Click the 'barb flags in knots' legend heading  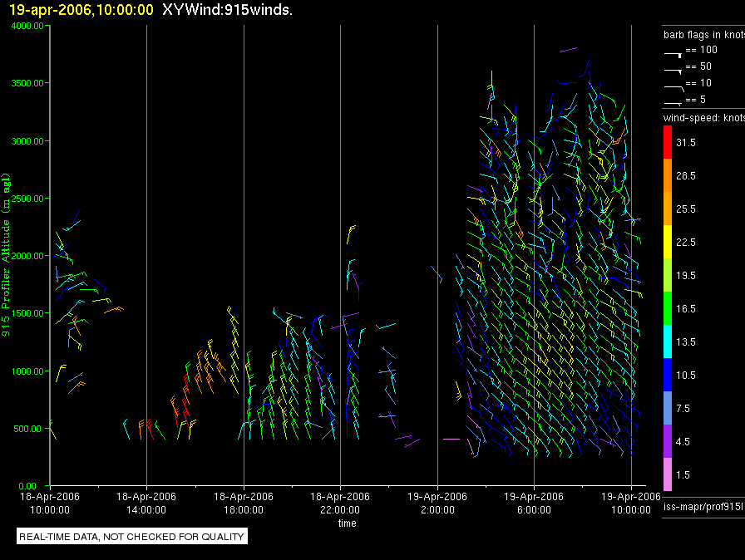point(704,35)
